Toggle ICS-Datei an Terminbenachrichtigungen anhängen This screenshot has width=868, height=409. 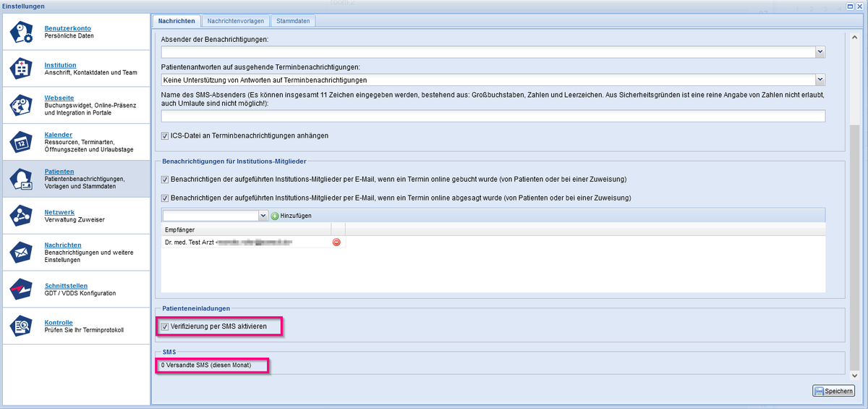click(x=165, y=135)
